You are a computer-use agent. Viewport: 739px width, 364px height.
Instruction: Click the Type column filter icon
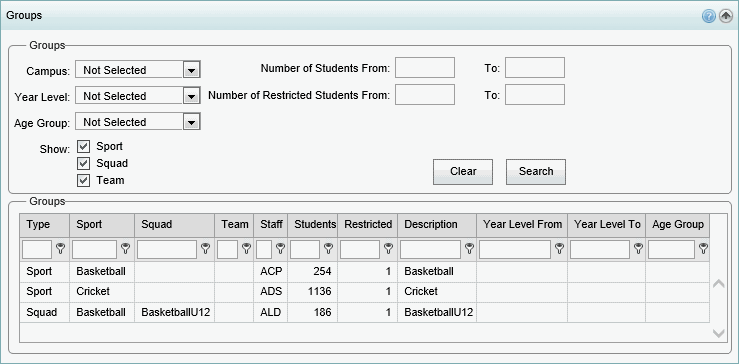pyautogui.click(x=61, y=249)
